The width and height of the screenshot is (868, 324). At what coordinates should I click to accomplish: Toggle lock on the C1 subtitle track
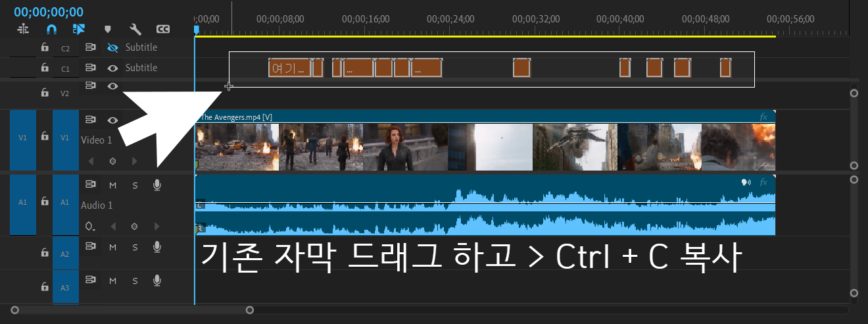[45, 67]
